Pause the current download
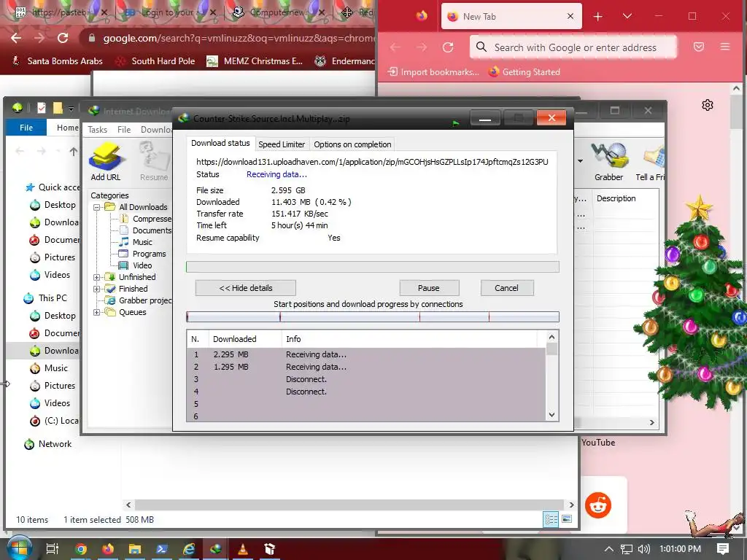The height and width of the screenshot is (560, 747). click(429, 288)
